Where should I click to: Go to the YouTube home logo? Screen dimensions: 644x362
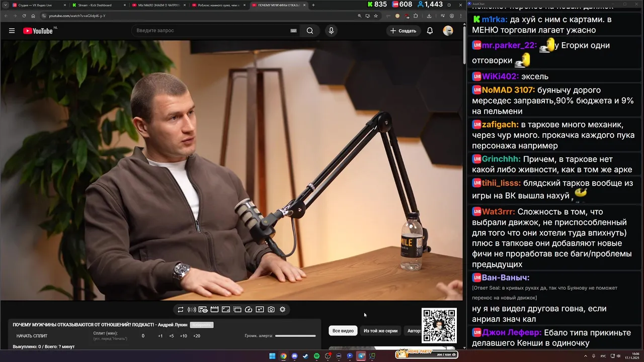[38, 31]
